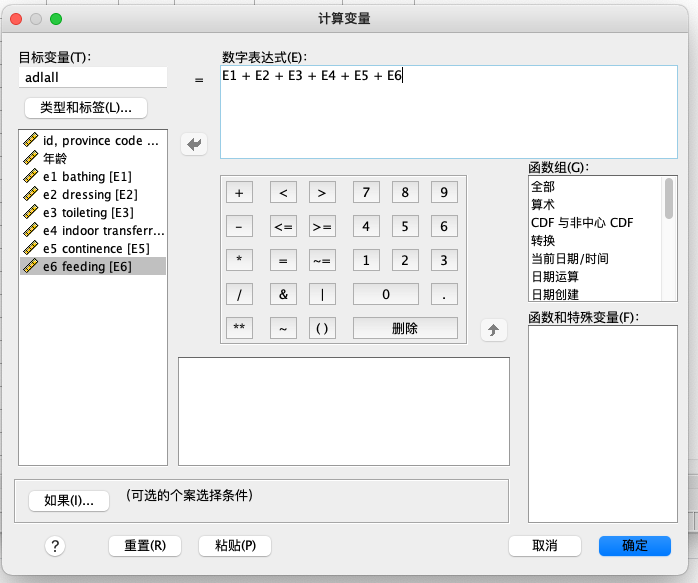Click the minus operator key
This screenshot has width=698, height=583.
(239, 227)
